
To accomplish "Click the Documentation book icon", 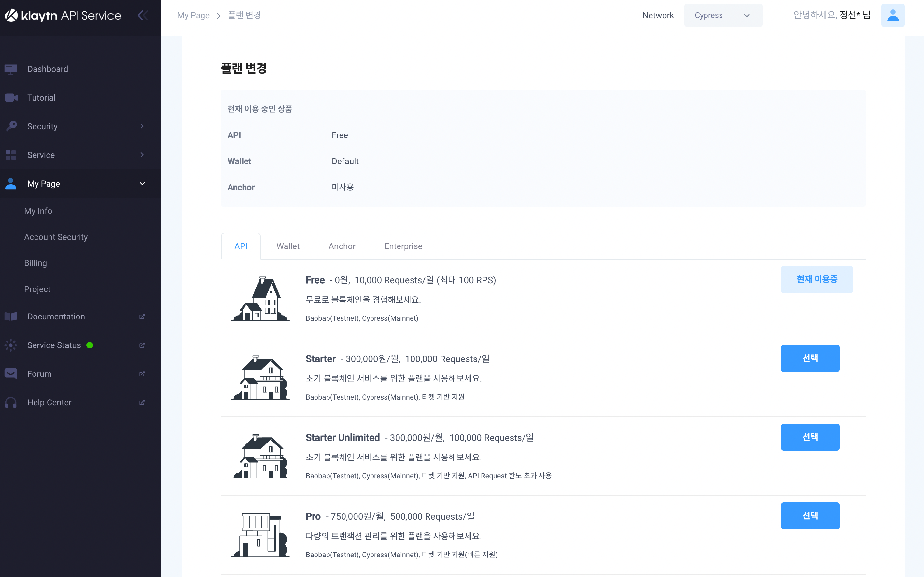I will [x=11, y=317].
